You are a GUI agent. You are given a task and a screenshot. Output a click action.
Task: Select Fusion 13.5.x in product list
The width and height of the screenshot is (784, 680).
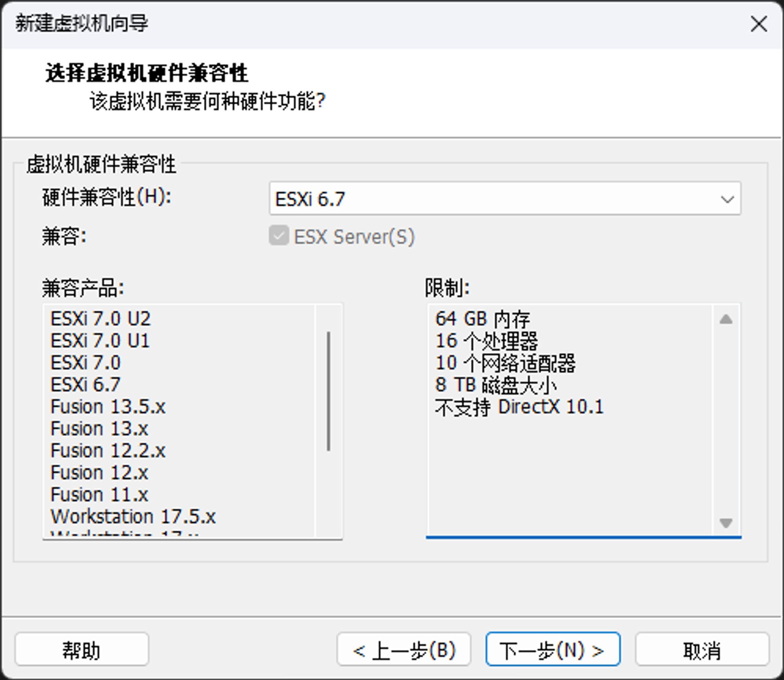click(x=108, y=407)
